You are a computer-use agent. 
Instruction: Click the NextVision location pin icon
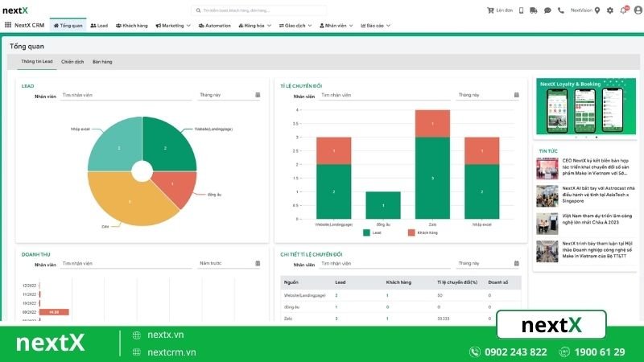597,10
